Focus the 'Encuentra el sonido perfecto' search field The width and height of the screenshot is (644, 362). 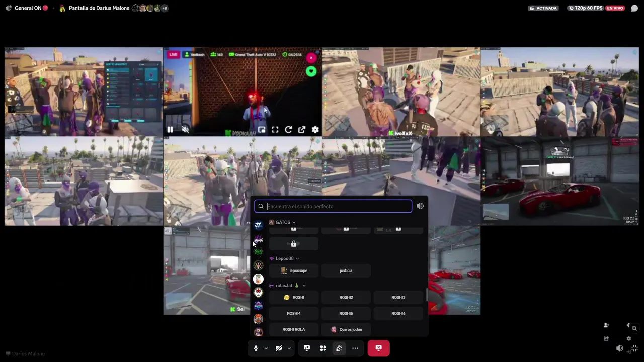click(x=333, y=206)
